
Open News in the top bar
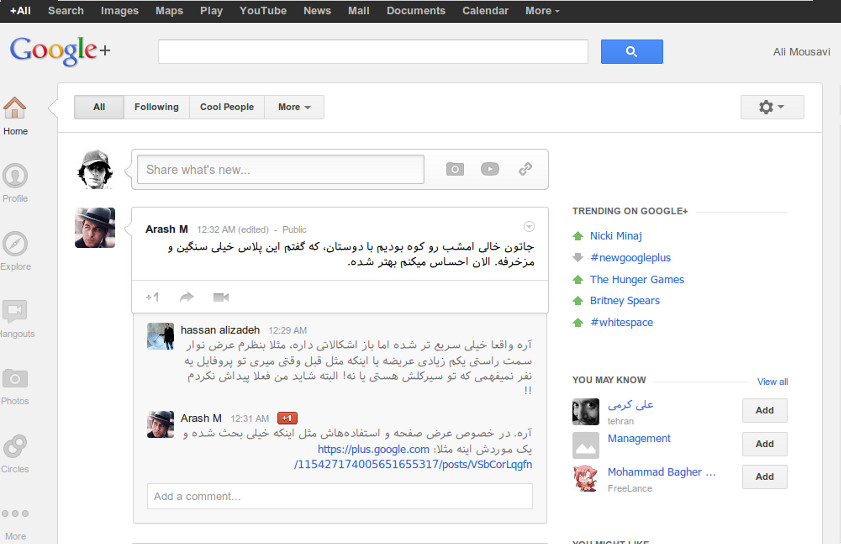(317, 11)
